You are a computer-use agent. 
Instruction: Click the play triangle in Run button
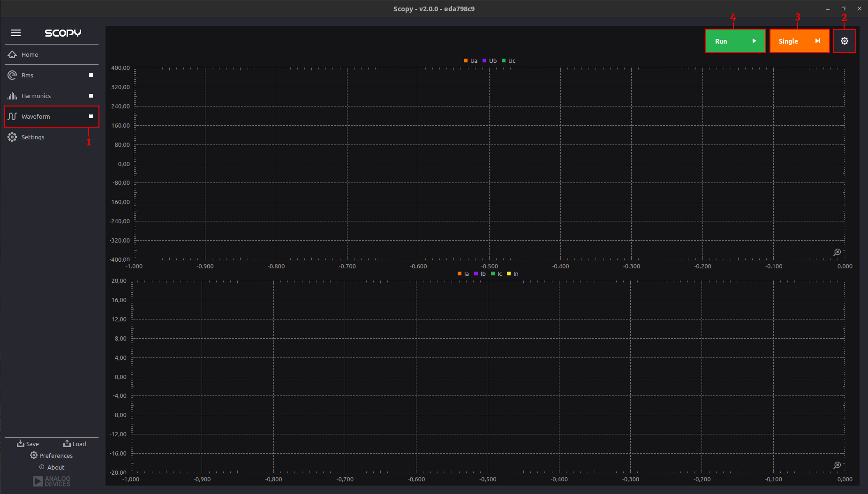click(754, 41)
